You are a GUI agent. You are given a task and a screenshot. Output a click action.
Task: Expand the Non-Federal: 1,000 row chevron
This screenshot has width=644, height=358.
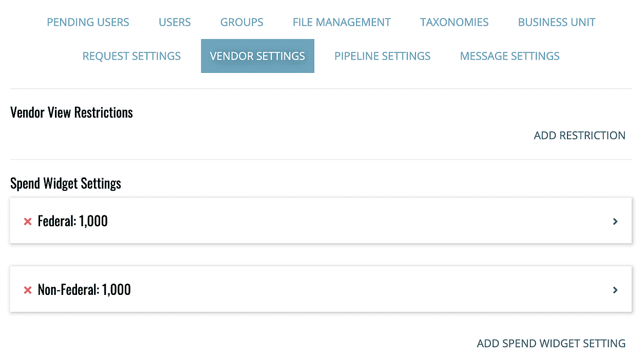click(615, 290)
